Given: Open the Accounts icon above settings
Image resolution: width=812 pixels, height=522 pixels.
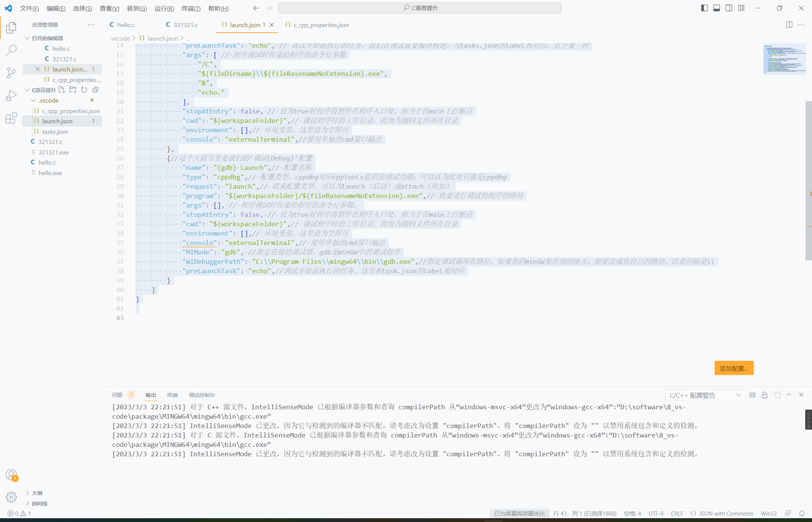Looking at the screenshot, I should 11,475.
